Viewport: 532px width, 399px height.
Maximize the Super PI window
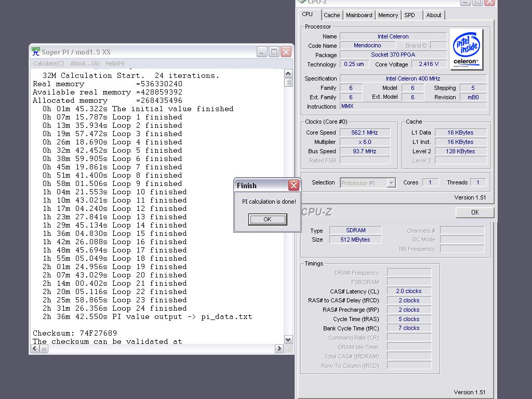[274, 52]
